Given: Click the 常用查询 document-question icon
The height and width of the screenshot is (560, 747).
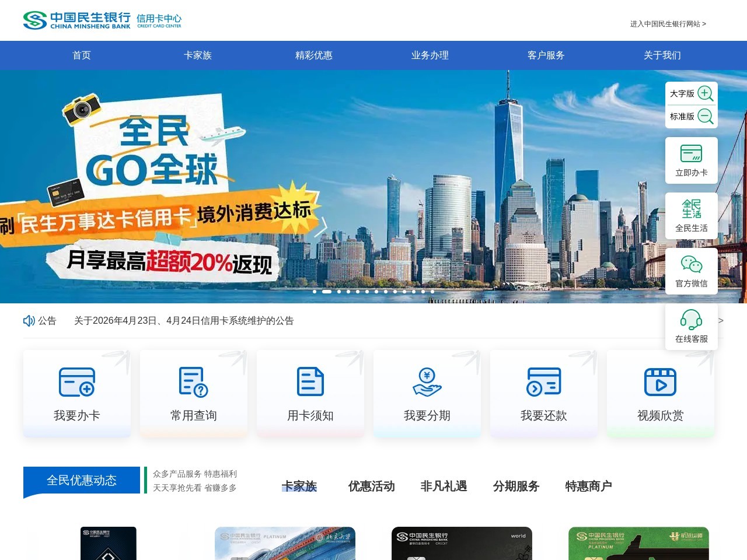Looking at the screenshot, I should [194, 382].
